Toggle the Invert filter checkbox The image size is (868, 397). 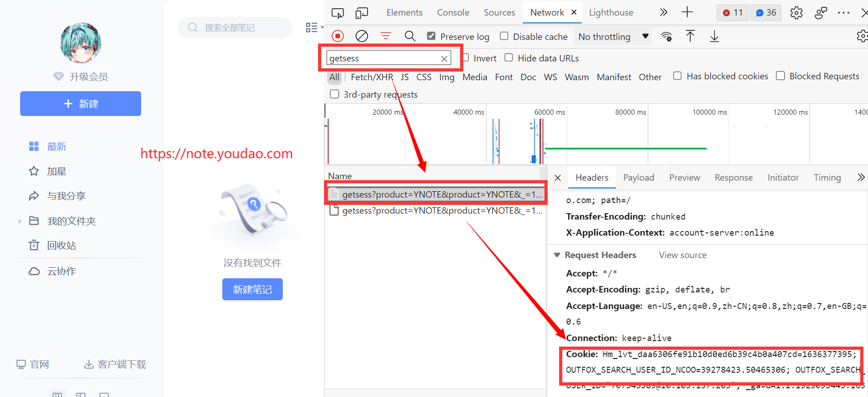pos(466,58)
